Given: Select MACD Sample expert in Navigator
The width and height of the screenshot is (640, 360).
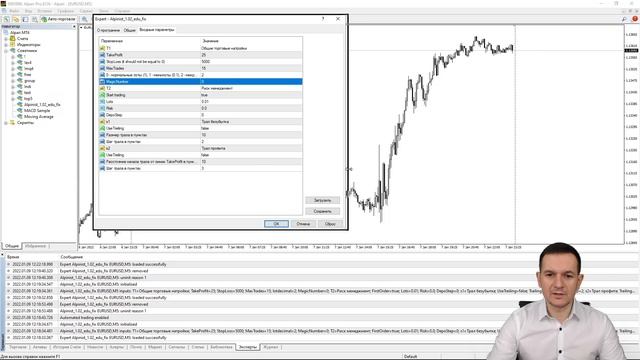Looking at the screenshot, I should 37,111.
